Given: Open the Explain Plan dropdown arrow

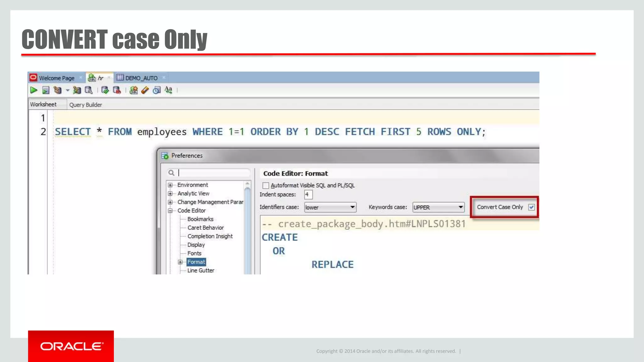Looking at the screenshot, I should (x=67, y=90).
